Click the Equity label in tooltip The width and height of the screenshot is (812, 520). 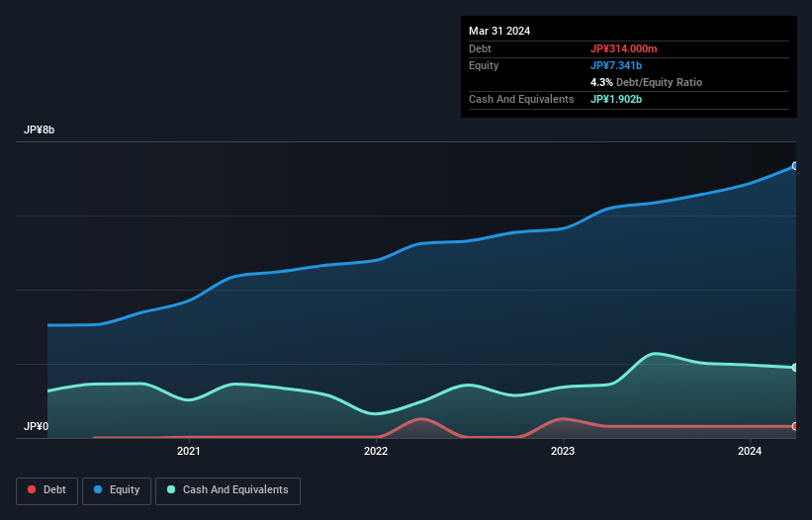pos(484,65)
